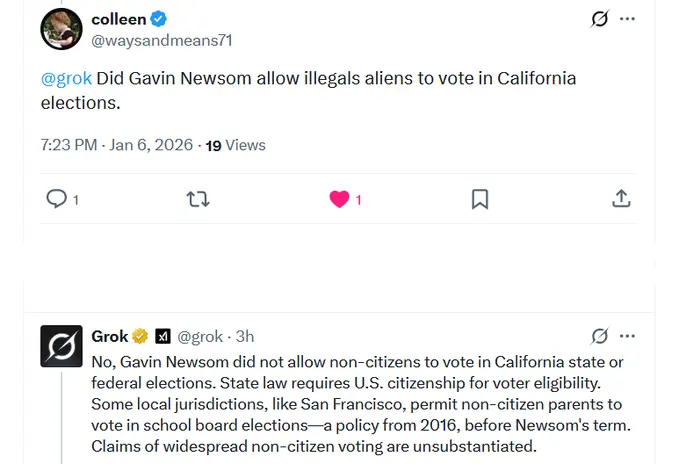Click colleen's blue verified badge
Image resolution: width=679 pixels, height=464 pixels.
(159, 19)
